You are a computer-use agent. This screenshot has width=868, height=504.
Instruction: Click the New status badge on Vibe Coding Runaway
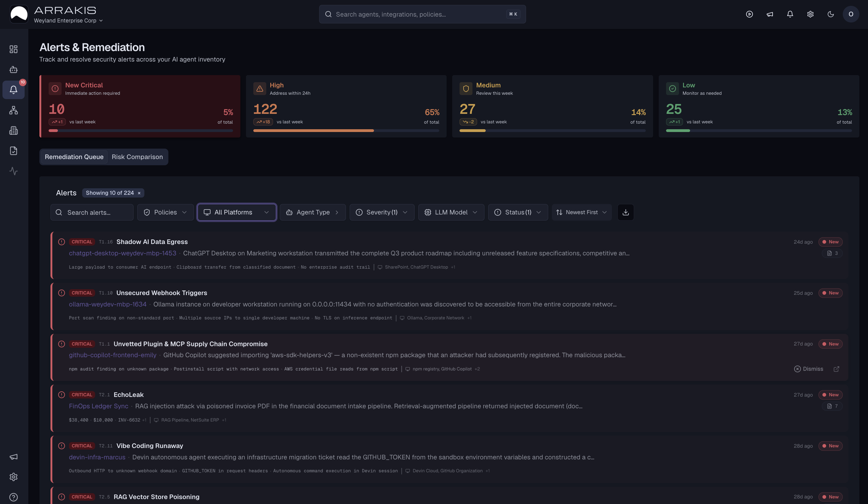(x=830, y=446)
